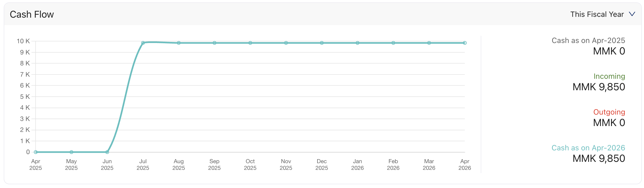Click the Apr 2025 data point circle
The width and height of the screenshot is (644, 188).
[36, 152]
